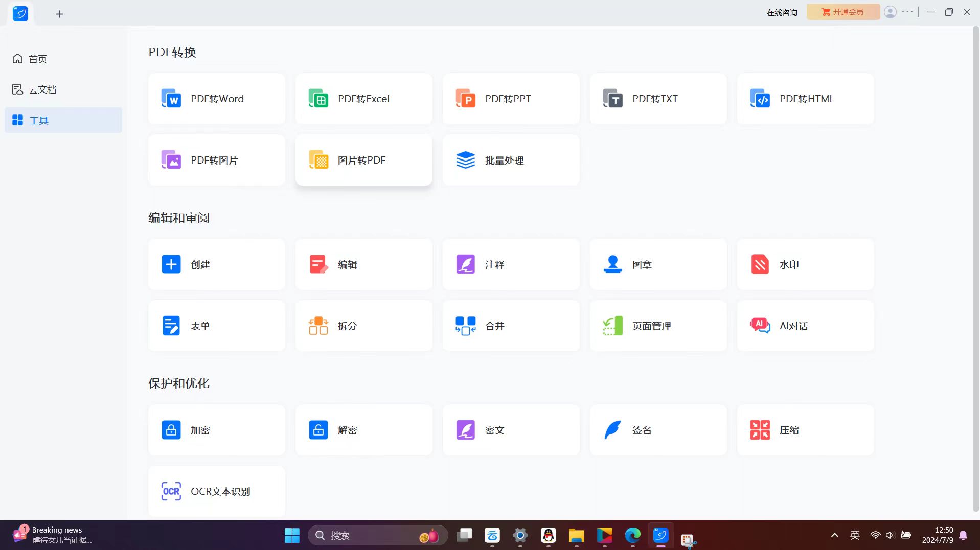Open the 图片转PDF tool

[x=363, y=160]
